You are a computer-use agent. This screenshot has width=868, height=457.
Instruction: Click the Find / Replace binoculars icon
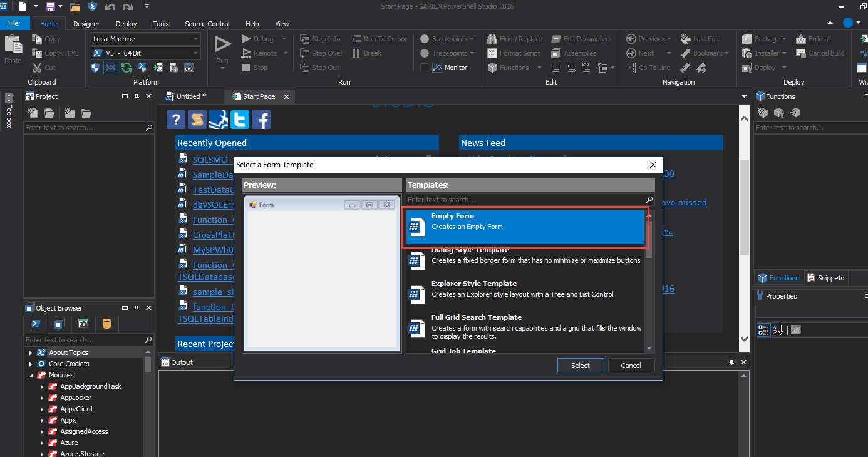[x=492, y=39]
